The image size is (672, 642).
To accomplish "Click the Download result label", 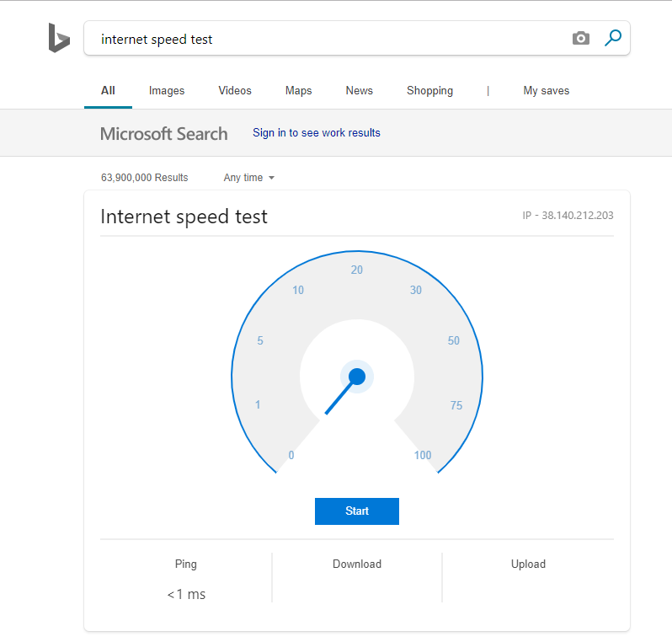I will [357, 564].
